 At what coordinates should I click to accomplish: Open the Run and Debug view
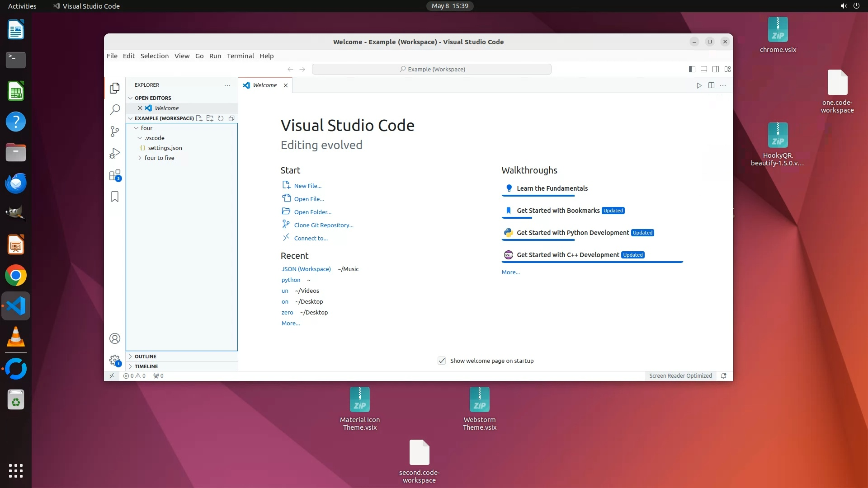[x=115, y=153]
